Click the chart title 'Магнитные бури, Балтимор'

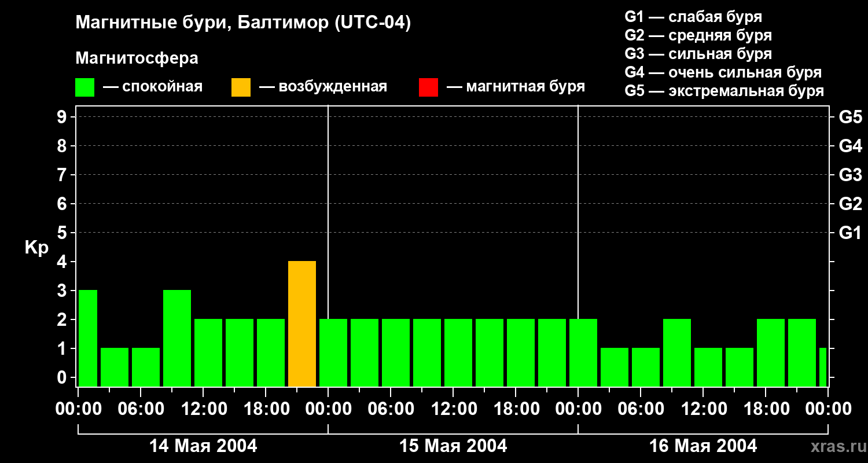tap(243, 23)
